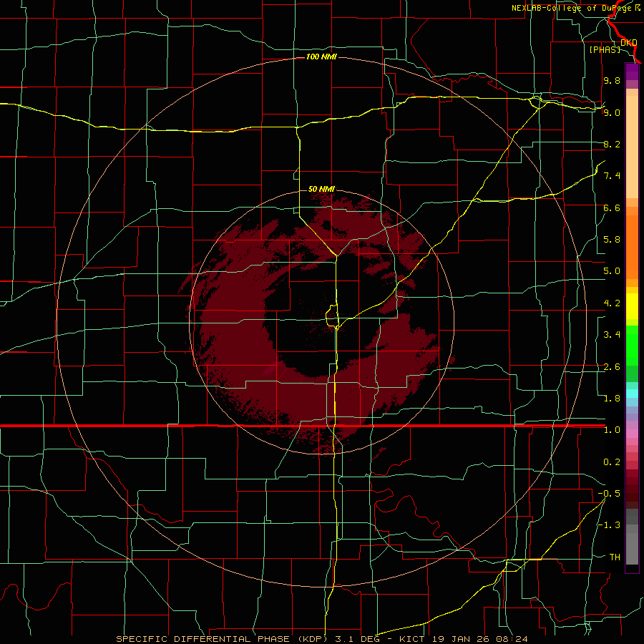
Task: Click the bottom caption "SPECIFIC DIFFERENTIAL PHASE (KDP)" line
Action: click(321, 639)
